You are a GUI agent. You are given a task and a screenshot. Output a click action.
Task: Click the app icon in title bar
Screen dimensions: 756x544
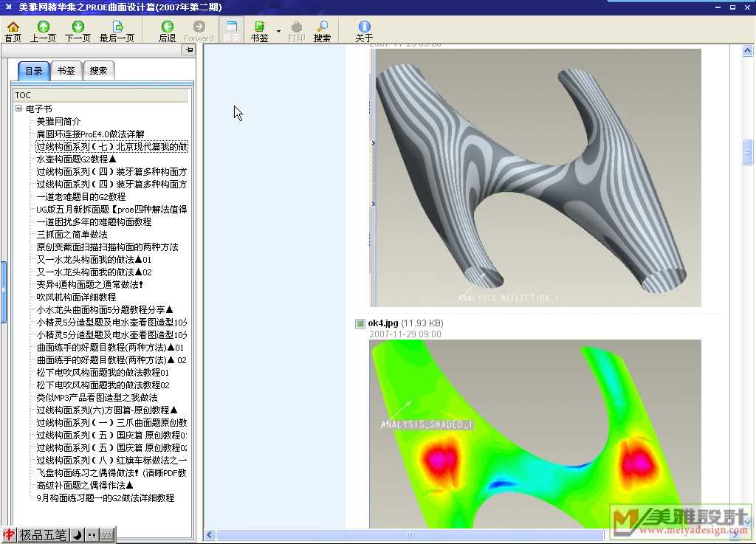(x=8, y=7)
